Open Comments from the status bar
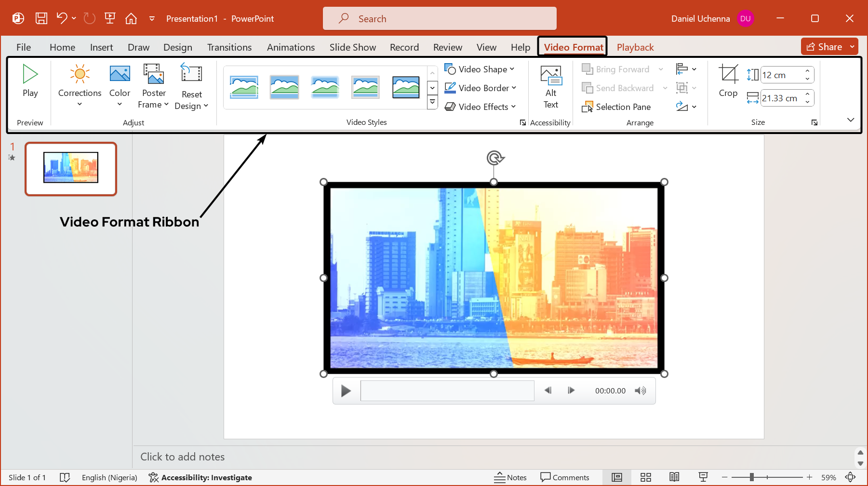This screenshot has width=868, height=486. [565, 477]
